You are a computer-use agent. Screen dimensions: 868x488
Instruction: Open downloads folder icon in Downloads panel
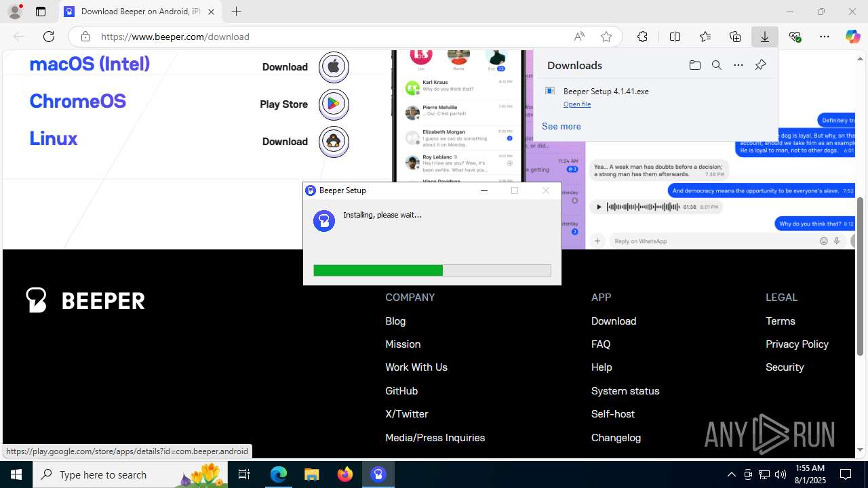(694, 65)
